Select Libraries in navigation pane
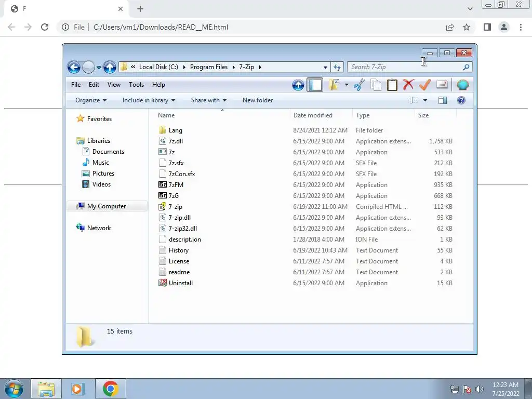Viewport: 532px width, 399px height. click(98, 140)
